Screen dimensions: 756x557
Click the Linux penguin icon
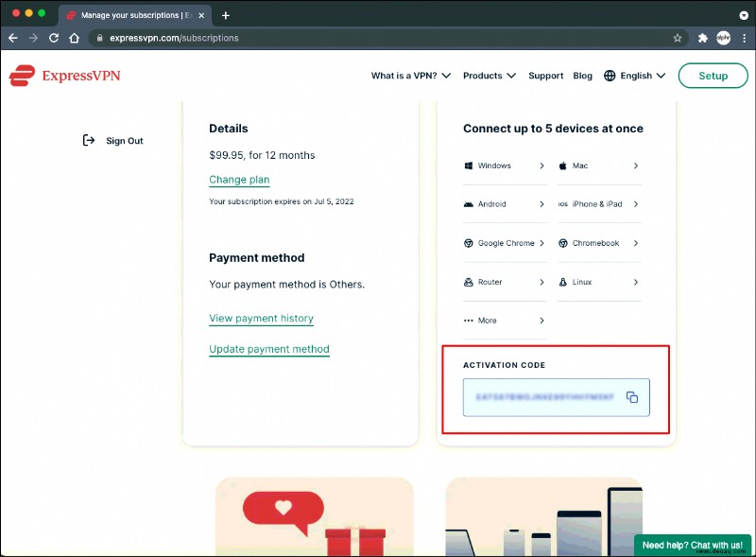[x=562, y=282]
